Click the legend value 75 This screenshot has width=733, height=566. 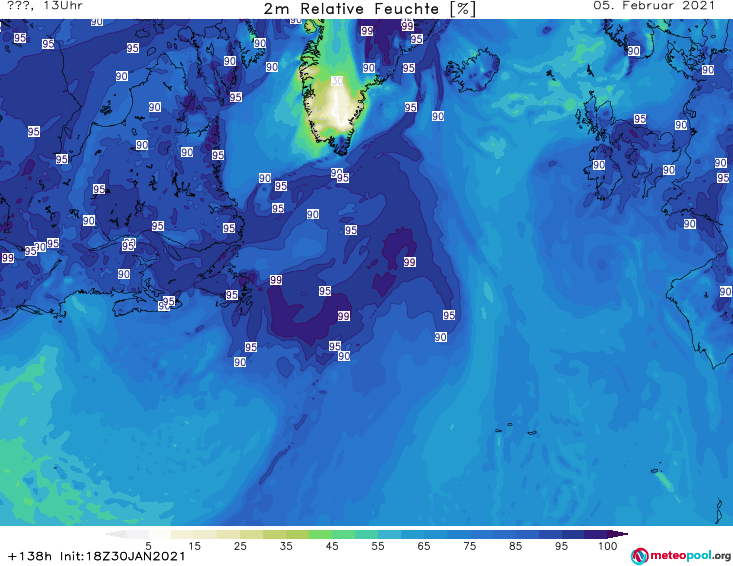pos(469,546)
